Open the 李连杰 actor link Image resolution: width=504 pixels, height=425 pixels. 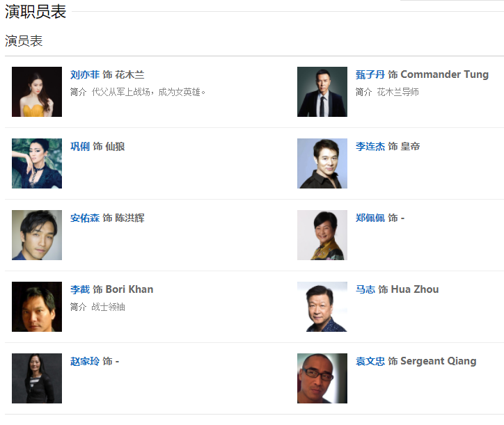click(370, 146)
